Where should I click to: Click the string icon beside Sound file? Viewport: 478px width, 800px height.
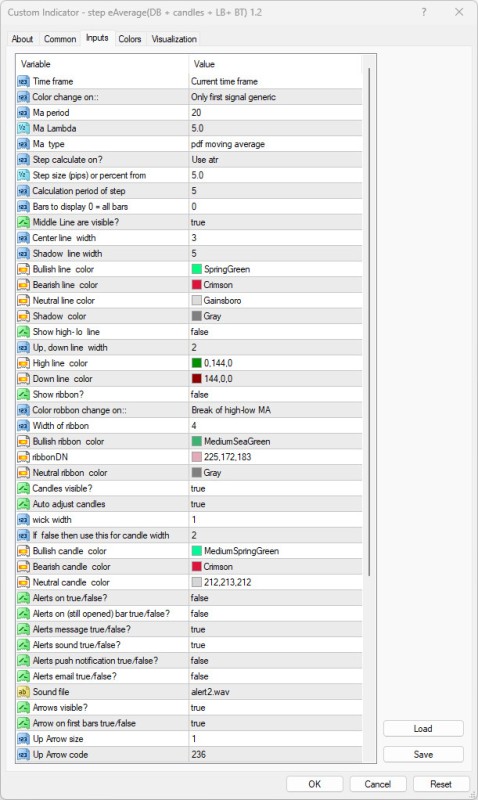[23, 692]
